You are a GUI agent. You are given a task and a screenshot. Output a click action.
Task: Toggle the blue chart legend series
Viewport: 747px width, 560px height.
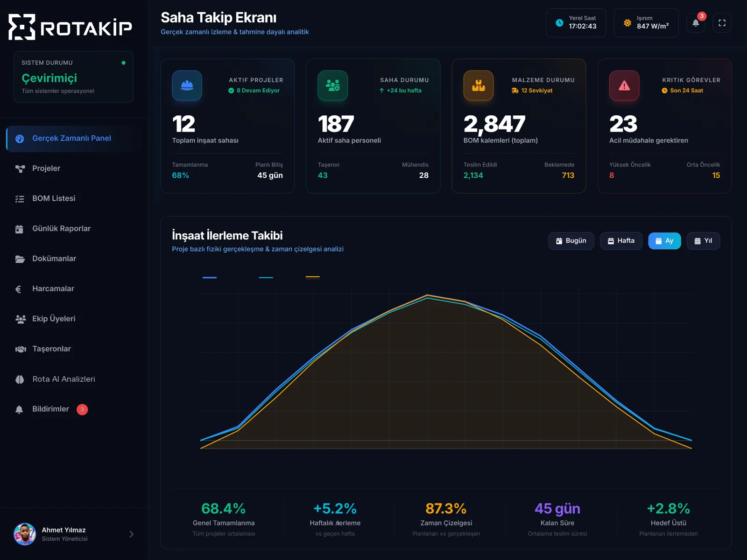point(210,277)
